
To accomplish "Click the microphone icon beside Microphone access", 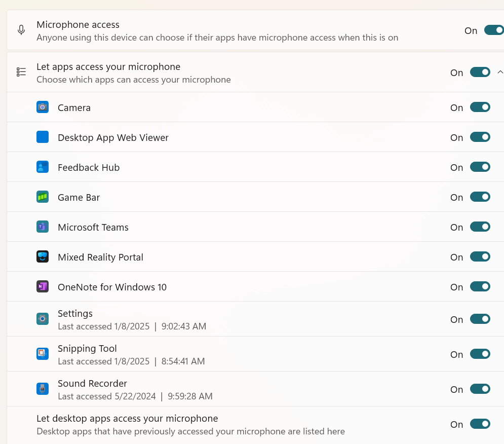I will click(x=21, y=30).
